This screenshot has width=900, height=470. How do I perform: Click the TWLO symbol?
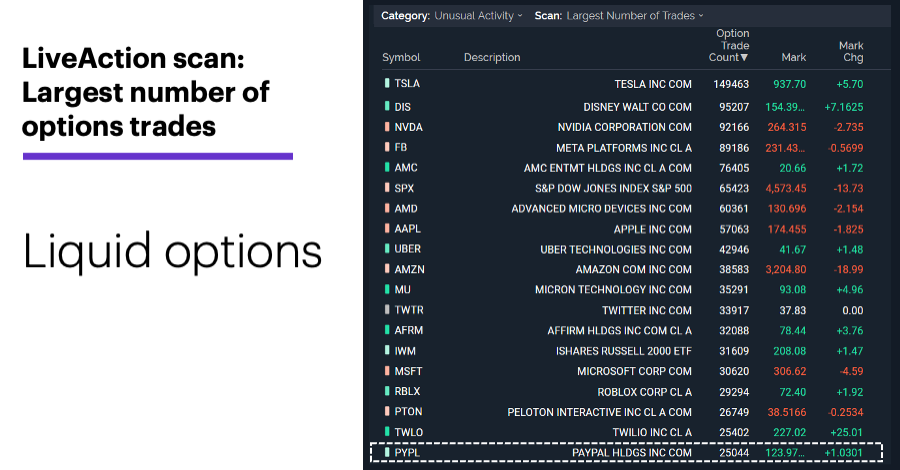click(x=409, y=432)
